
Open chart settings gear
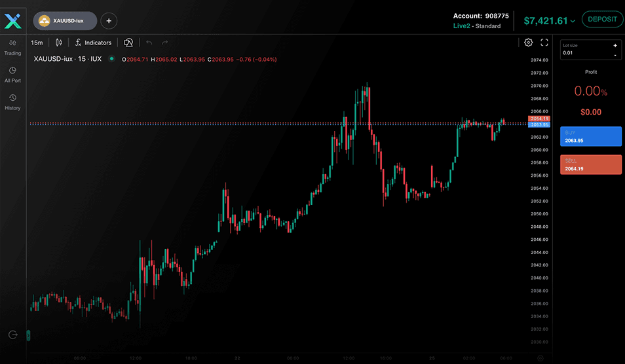[529, 43]
